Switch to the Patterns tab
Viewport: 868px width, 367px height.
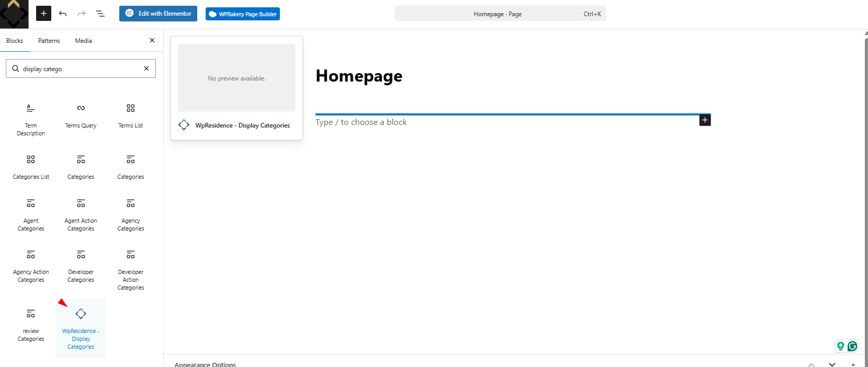pyautogui.click(x=49, y=41)
